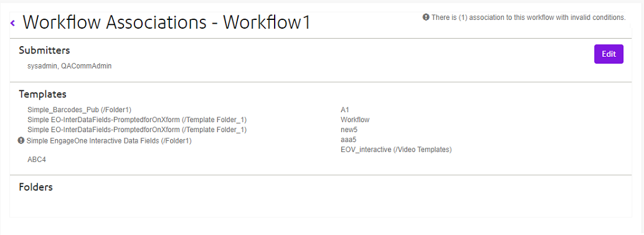The height and width of the screenshot is (235, 644).
Task: Click the invalid conditions warning message text
Action: click(x=529, y=17)
